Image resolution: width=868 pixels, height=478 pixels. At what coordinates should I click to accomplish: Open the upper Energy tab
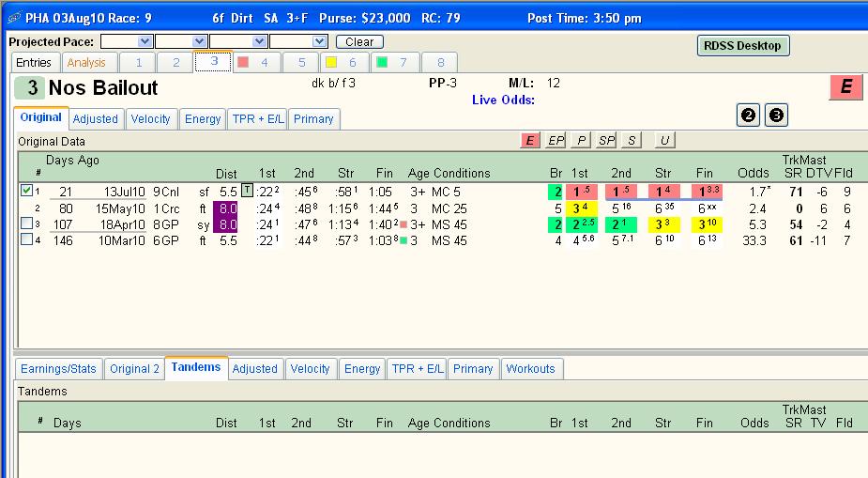203,119
